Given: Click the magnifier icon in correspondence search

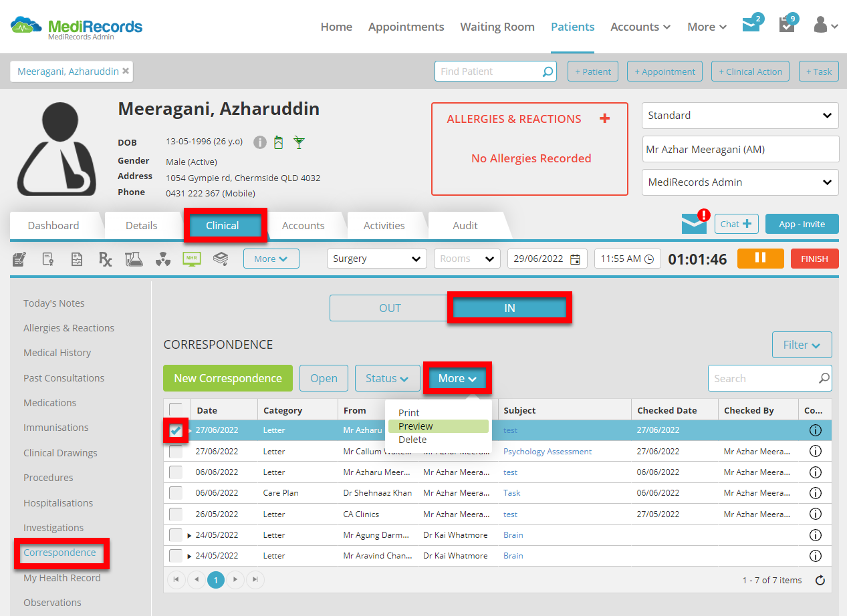Looking at the screenshot, I should click(824, 378).
